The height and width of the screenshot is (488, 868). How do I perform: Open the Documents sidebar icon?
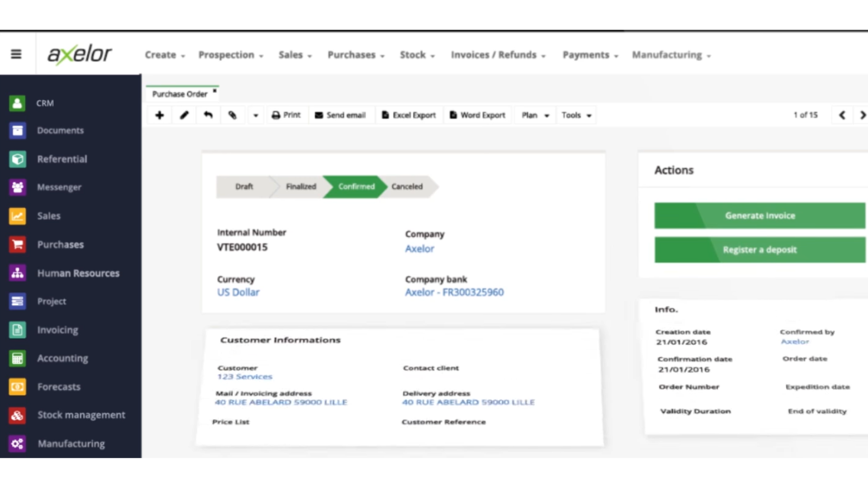click(x=17, y=130)
